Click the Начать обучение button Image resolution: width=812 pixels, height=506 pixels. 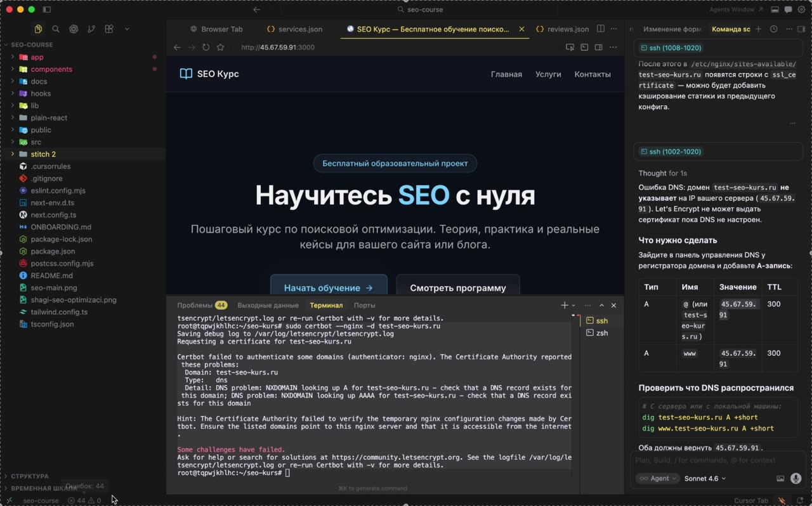coord(329,287)
